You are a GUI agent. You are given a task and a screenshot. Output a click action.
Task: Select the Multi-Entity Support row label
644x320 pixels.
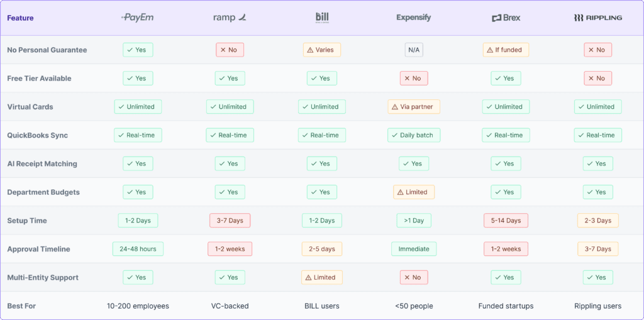(x=43, y=277)
